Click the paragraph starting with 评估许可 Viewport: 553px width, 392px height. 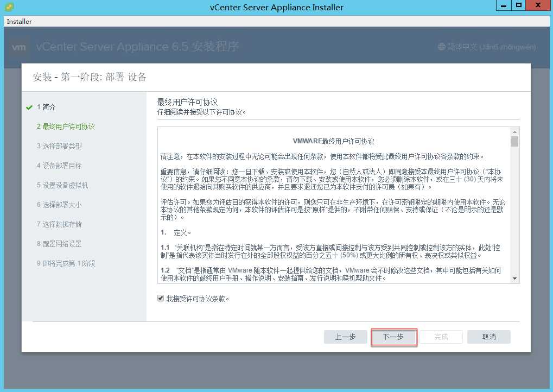click(333, 210)
